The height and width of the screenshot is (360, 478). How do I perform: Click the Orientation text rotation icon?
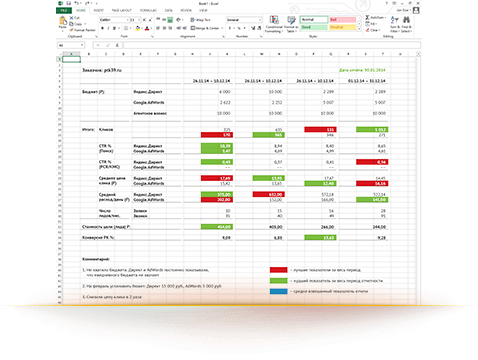tap(179, 20)
